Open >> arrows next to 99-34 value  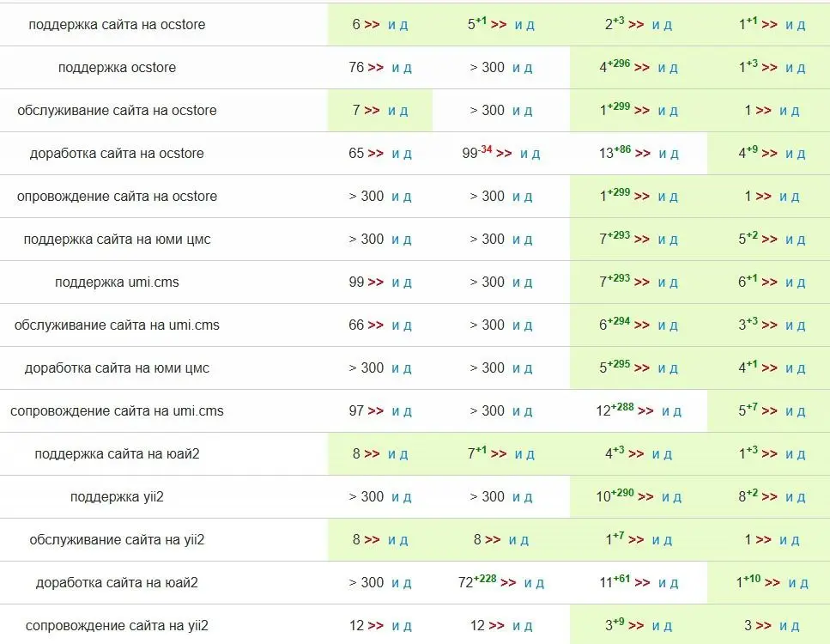504,154
